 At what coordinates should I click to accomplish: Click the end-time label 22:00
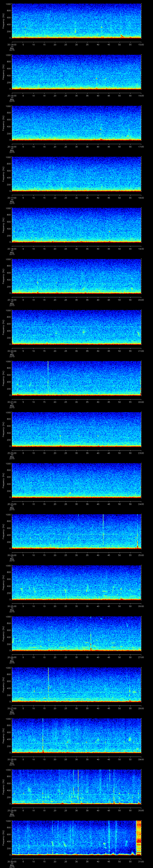click(141, 402)
